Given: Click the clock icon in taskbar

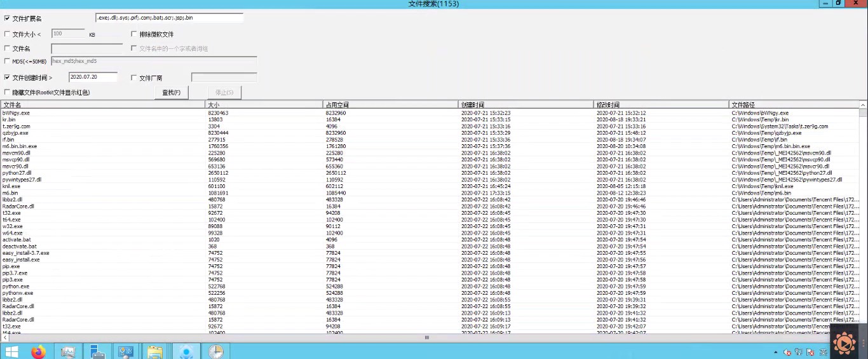Looking at the screenshot, I should (215, 351).
